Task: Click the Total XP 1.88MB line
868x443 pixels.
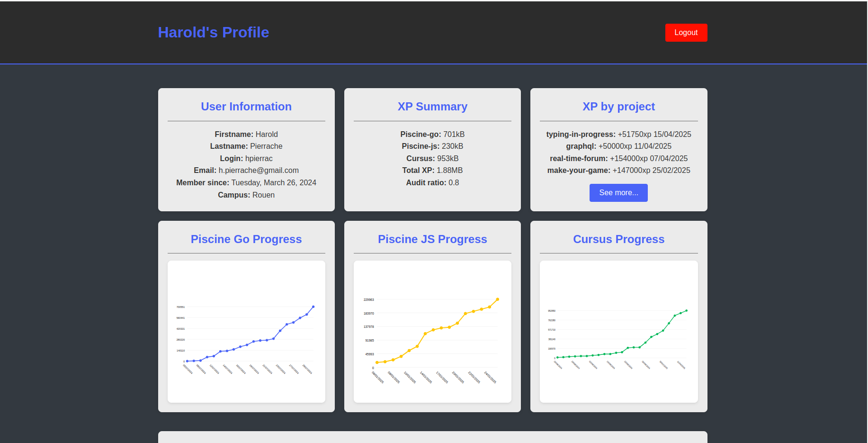Action: tap(432, 171)
